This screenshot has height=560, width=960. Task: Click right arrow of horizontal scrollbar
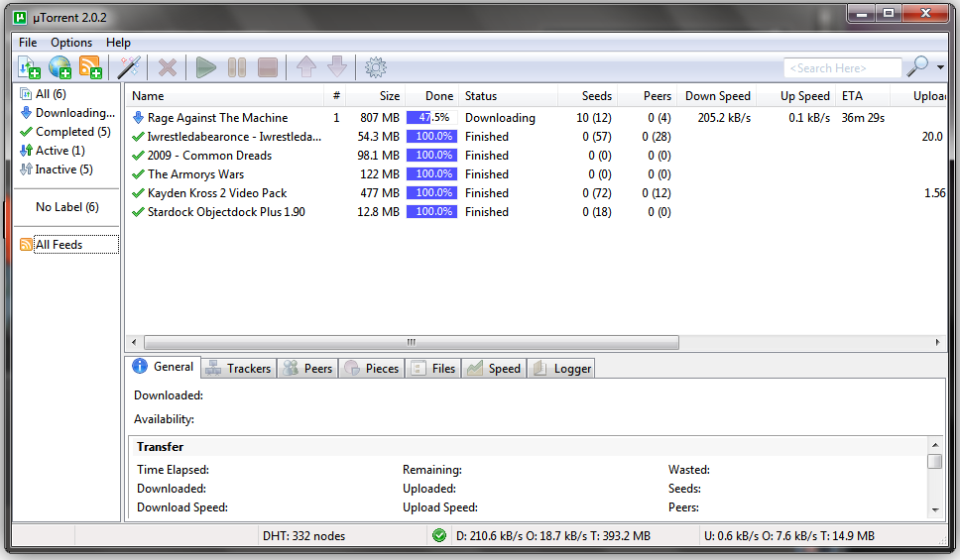[x=937, y=342]
